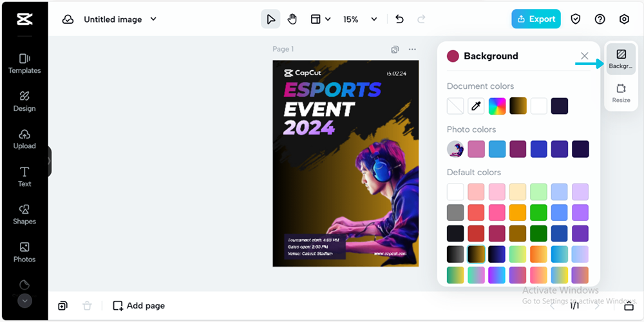Click the 2024 text on the poster
This screenshot has height=322, width=644.
tap(309, 128)
